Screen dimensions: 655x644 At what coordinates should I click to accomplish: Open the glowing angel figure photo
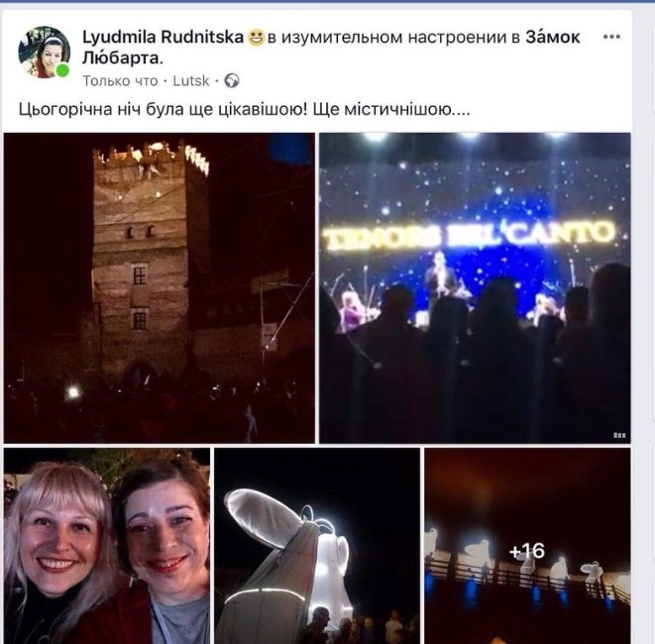[317, 546]
